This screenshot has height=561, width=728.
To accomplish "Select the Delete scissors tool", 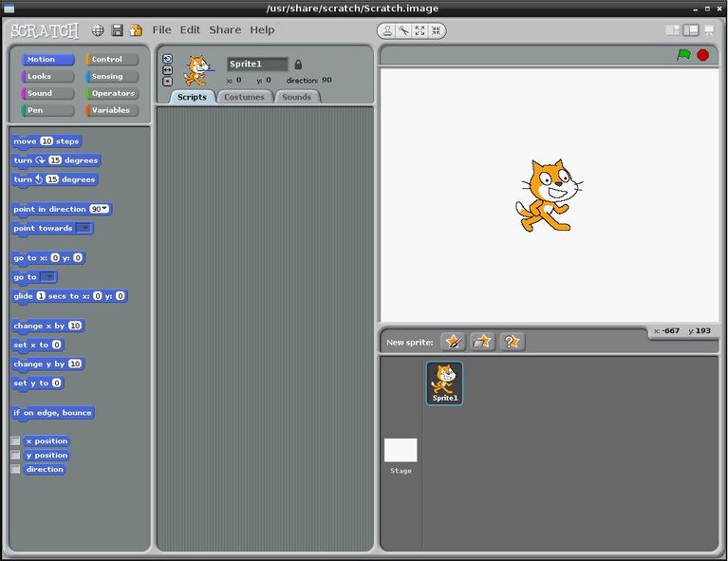I will point(403,30).
